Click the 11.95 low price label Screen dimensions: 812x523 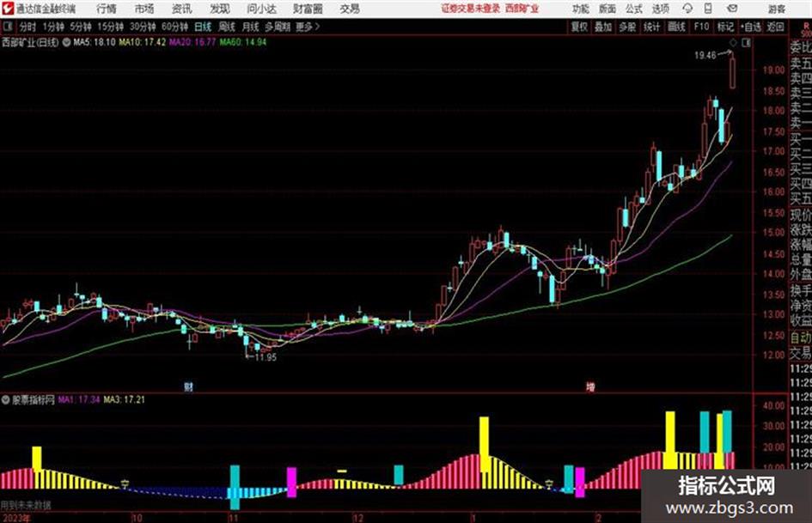(266, 356)
